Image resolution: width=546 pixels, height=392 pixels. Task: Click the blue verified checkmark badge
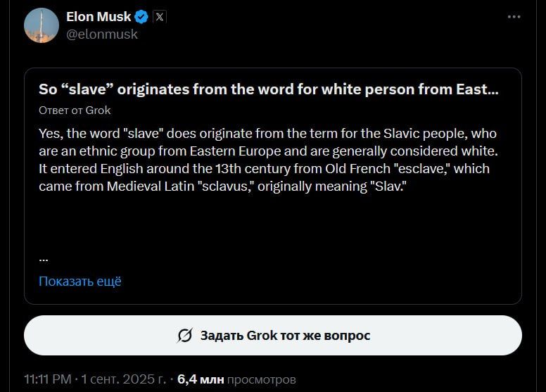(x=141, y=16)
